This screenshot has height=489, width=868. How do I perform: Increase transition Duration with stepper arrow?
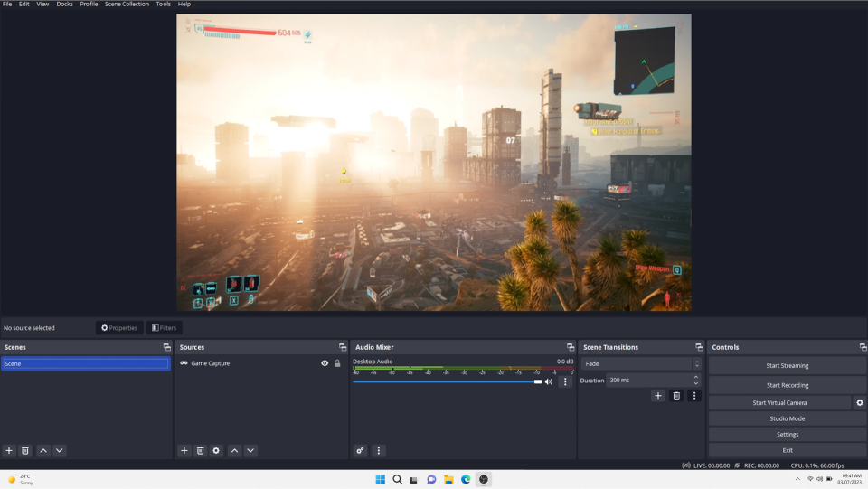coord(695,377)
